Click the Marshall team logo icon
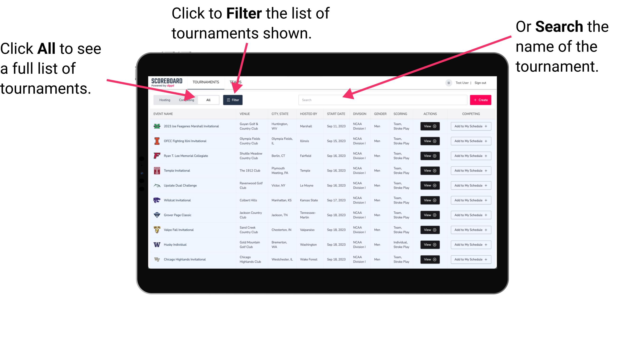Image resolution: width=644 pixels, height=346 pixels. (157, 126)
